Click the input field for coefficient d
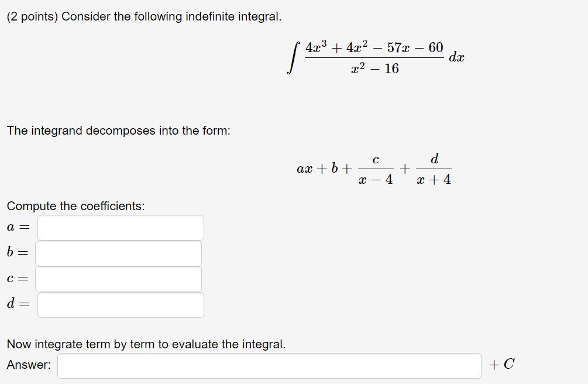The height and width of the screenshot is (384, 588). click(120, 305)
